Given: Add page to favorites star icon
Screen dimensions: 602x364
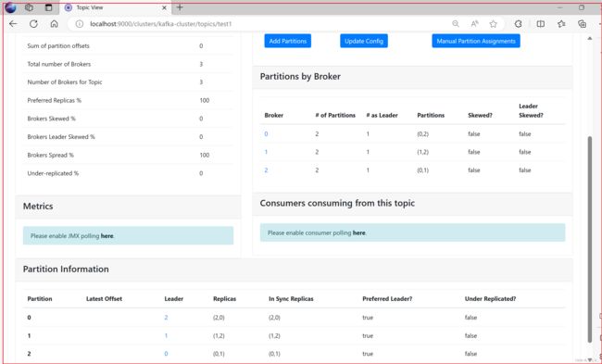Looking at the screenshot, I should pos(493,24).
